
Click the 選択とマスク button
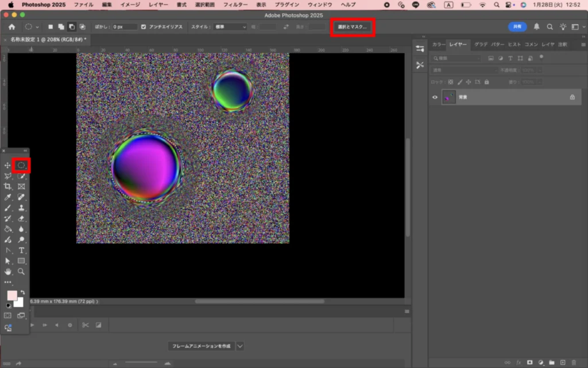click(353, 27)
